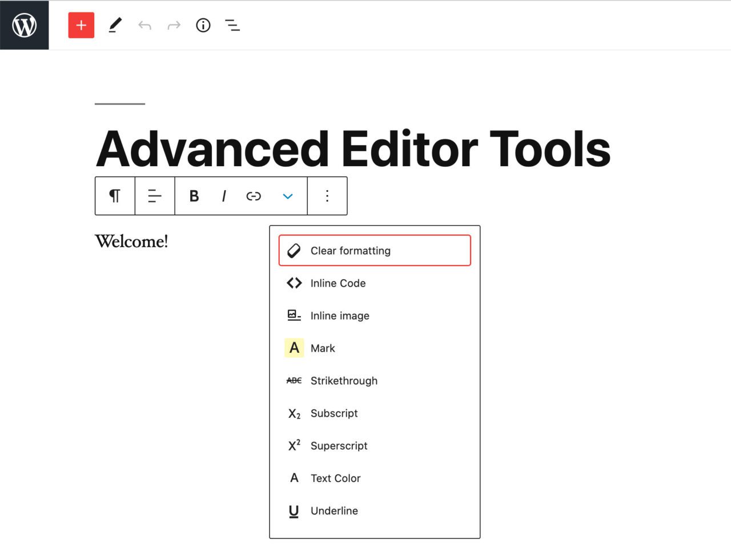Open the text alignment dropdown

click(154, 196)
